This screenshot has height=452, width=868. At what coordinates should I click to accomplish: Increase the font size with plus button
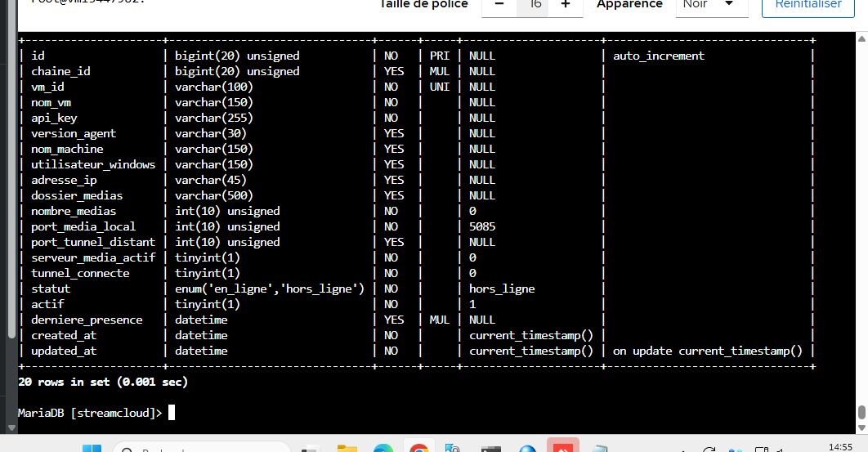[x=566, y=6]
